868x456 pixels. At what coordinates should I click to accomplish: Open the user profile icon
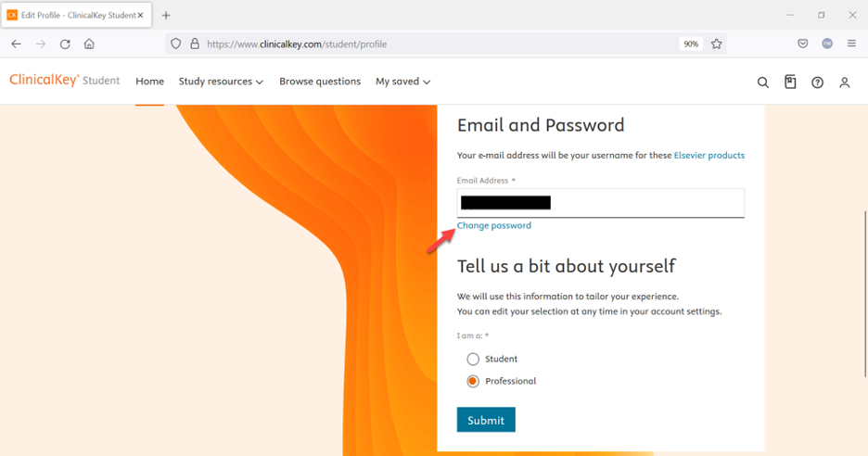tap(844, 82)
